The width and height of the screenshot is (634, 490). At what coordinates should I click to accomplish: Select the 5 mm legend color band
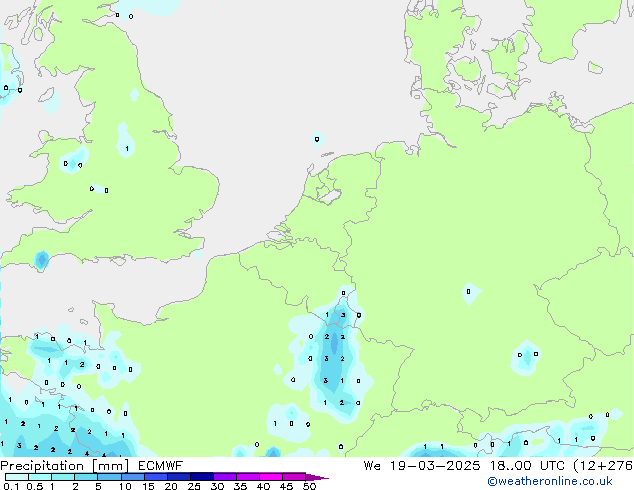(x=110, y=477)
